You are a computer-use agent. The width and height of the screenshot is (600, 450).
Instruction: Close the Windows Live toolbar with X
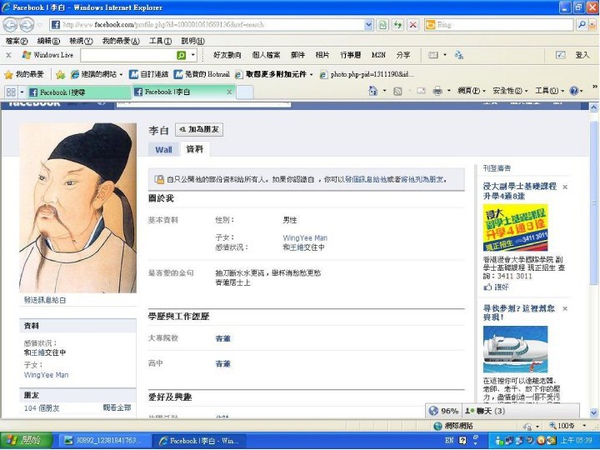tap(8, 55)
